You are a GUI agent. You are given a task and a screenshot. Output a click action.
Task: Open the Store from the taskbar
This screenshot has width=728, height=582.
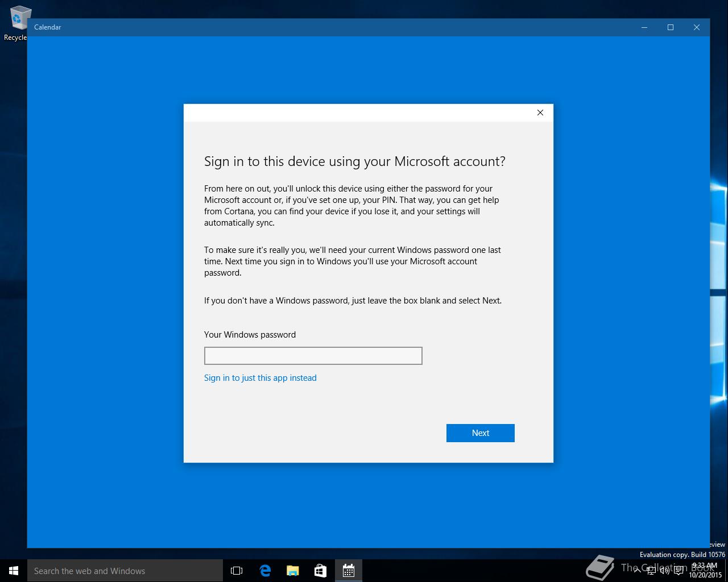pyautogui.click(x=321, y=571)
